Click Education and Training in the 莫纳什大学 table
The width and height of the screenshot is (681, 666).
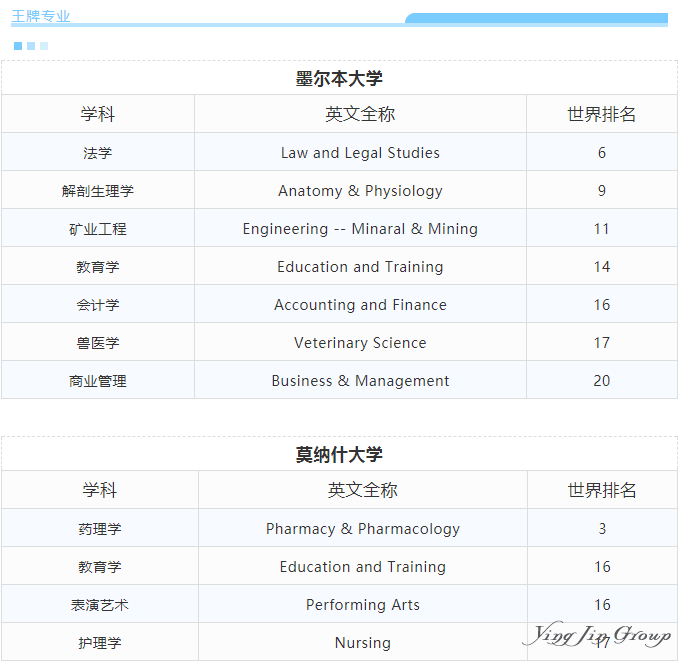363,567
